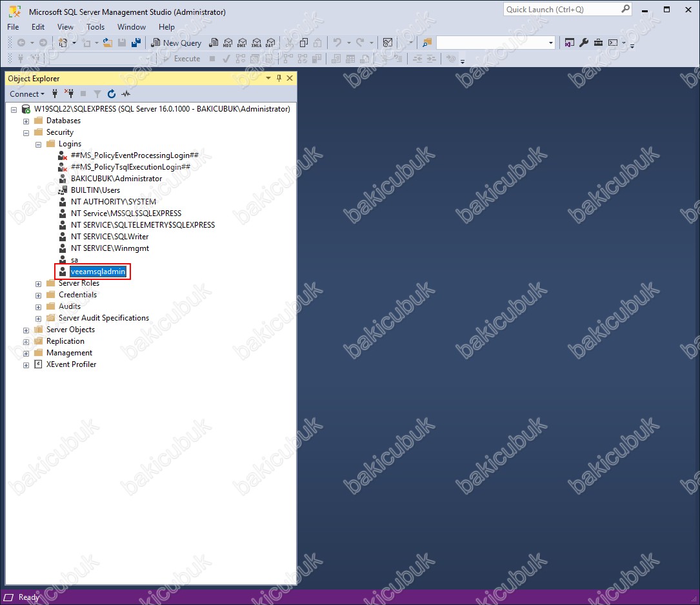The height and width of the screenshot is (605, 700).
Task: Open the command window icon
Action: pyautogui.click(x=613, y=43)
